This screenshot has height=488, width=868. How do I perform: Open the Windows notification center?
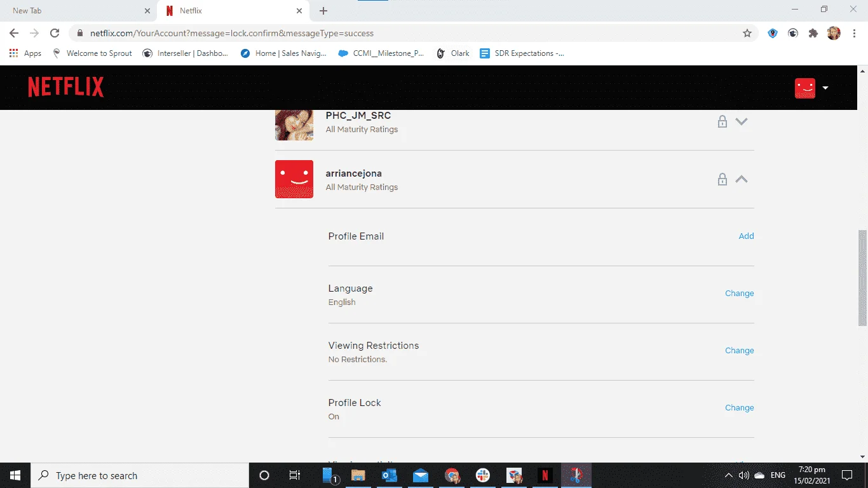[847, 475]
